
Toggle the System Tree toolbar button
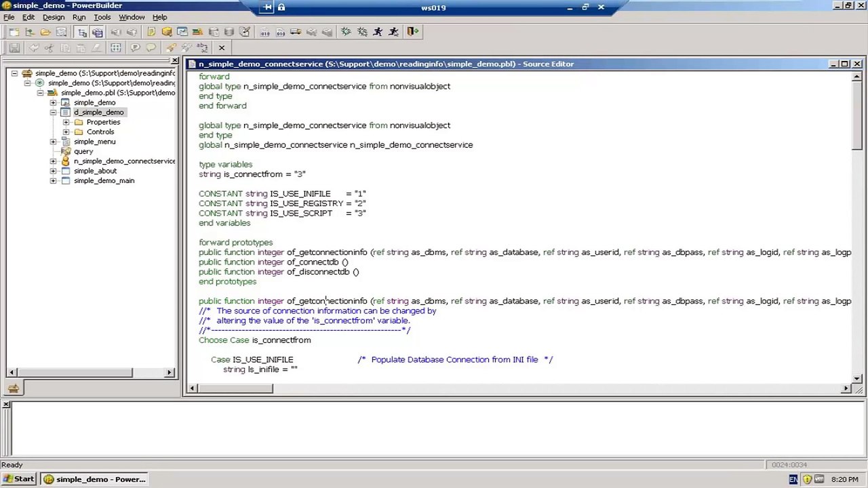coord(82,32)
